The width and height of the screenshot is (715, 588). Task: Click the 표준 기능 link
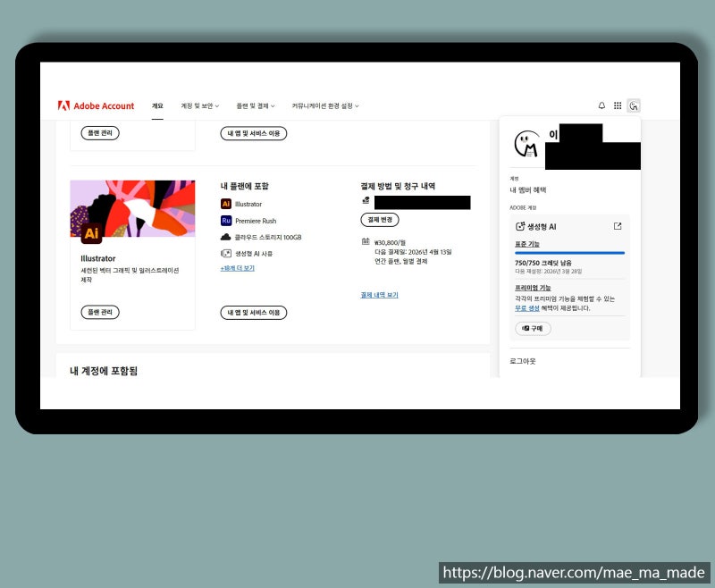pos(527,244)
